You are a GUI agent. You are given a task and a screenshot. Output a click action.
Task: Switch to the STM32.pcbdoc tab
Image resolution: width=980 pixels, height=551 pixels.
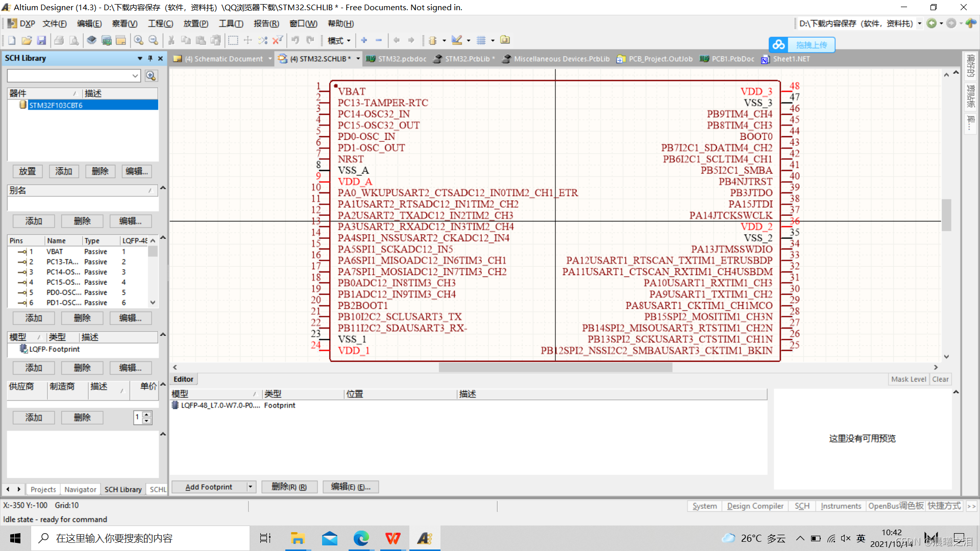click(402, 59)
